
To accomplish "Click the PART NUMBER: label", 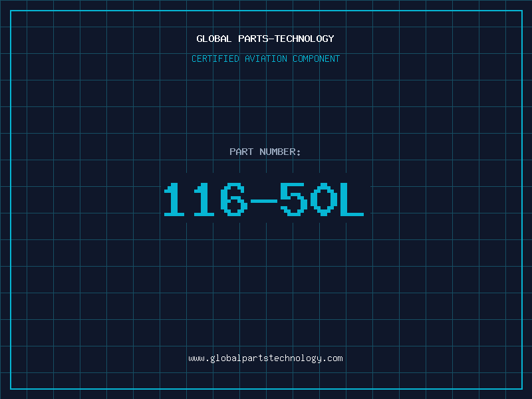I will [265, 152].
